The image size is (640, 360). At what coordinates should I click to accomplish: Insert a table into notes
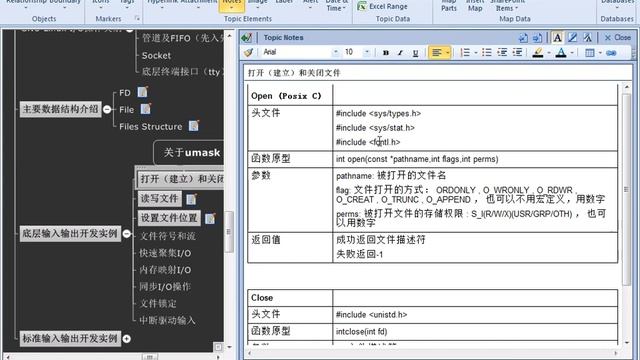point(589,53)
